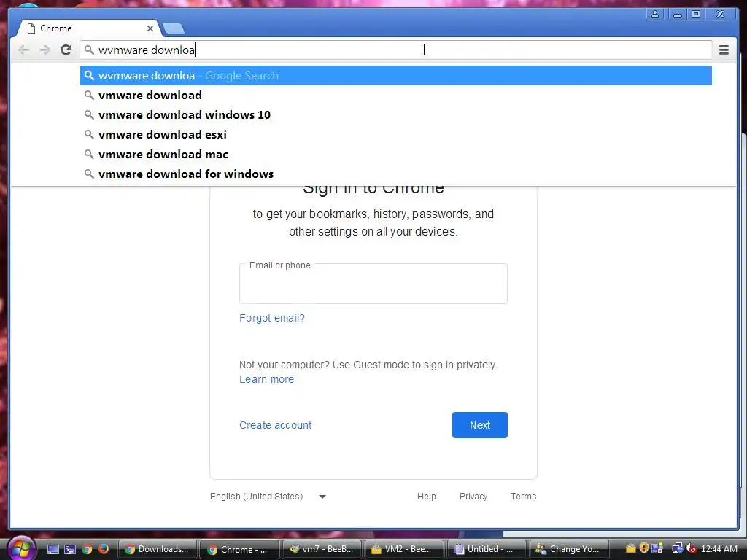Viewport: 747px width, 560px height.
Task: Focus the Email or phone field
Action: (373, 284)
